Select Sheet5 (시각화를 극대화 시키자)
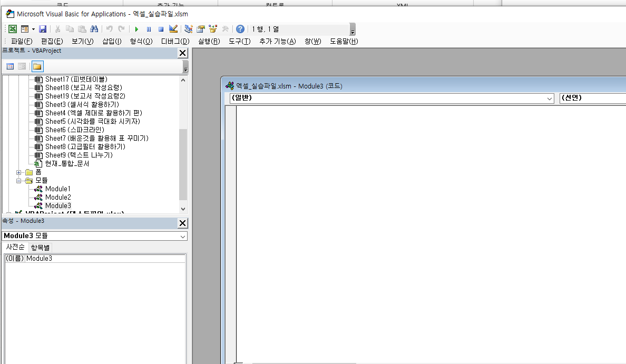Image resolution: width=626 pixels, height=364 pixels. [93, 121]
